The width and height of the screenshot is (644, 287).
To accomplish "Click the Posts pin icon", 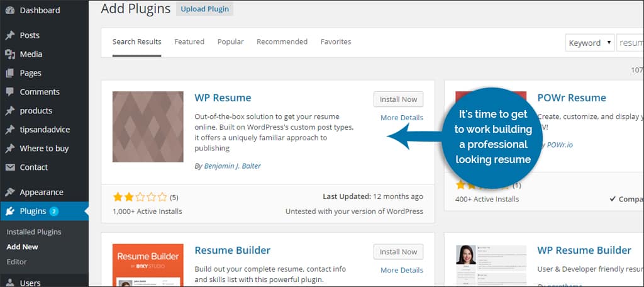I will tap(10, 35).
